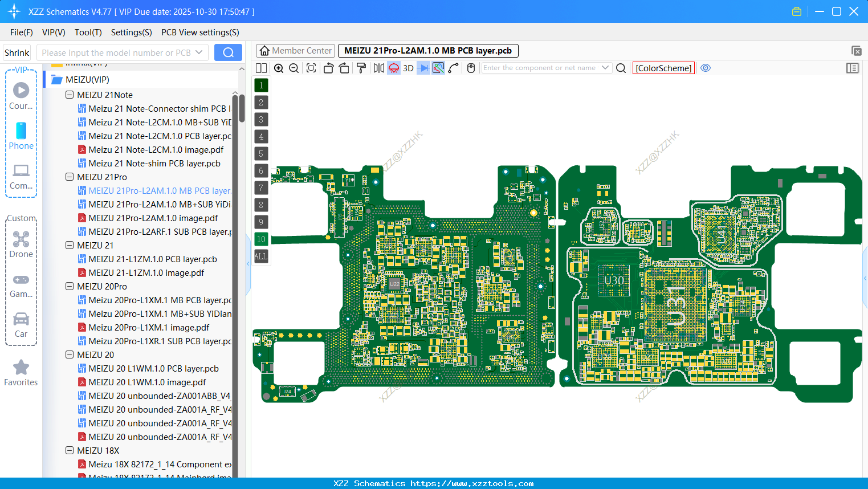
Task: Open PCB View settings(S) menu
Action: click(199, 32)
